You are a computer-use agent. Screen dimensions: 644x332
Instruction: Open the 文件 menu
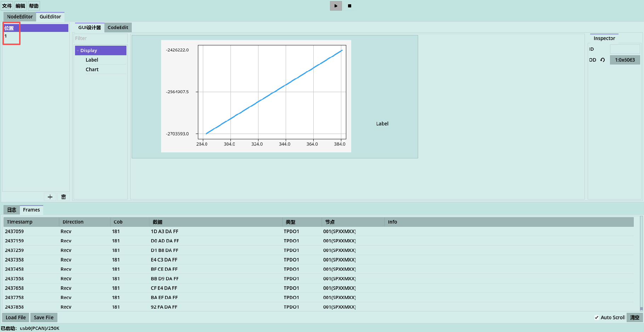point(7,6)
